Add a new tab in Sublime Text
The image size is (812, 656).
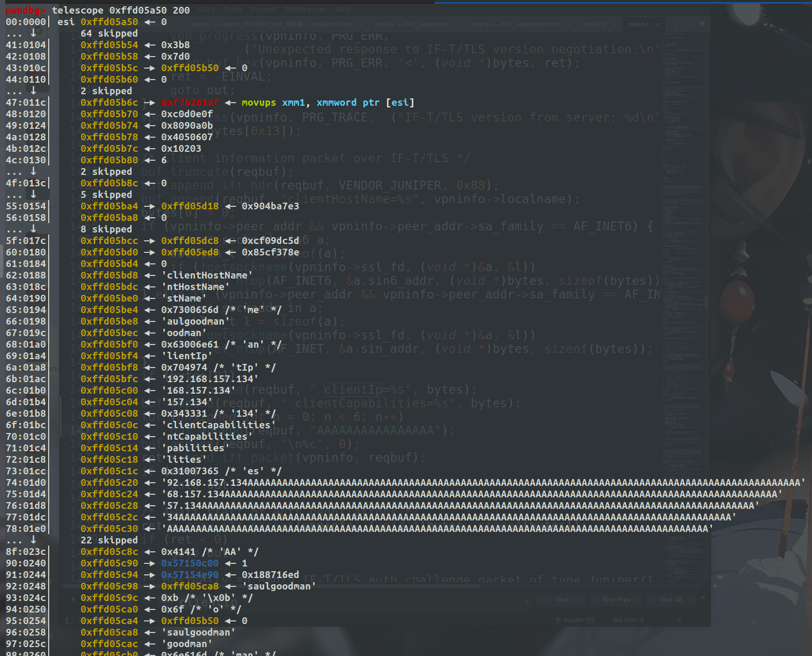pyautogui.click(x=692, y=24)
